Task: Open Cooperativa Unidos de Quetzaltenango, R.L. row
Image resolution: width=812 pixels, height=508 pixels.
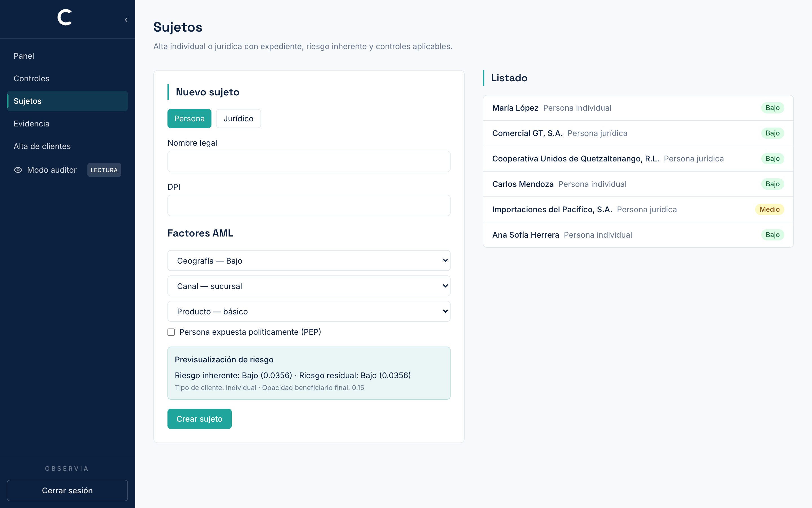Action: [638, 159]
